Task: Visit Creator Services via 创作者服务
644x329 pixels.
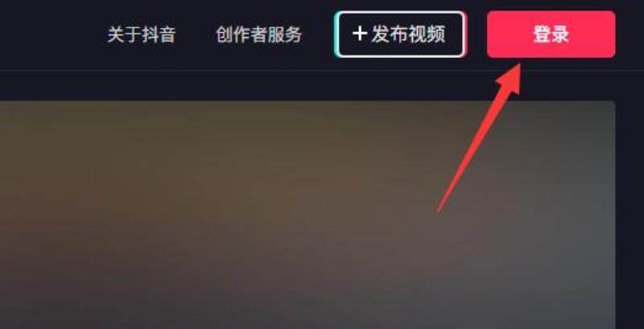Action: (x=258, y=35)
